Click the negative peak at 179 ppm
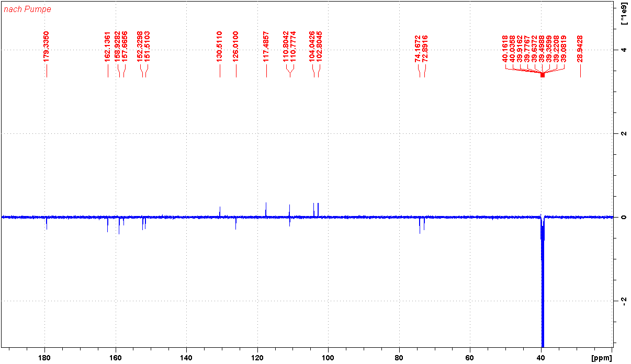The height and width of the screenshot is (364, 631). pos(47,224)
